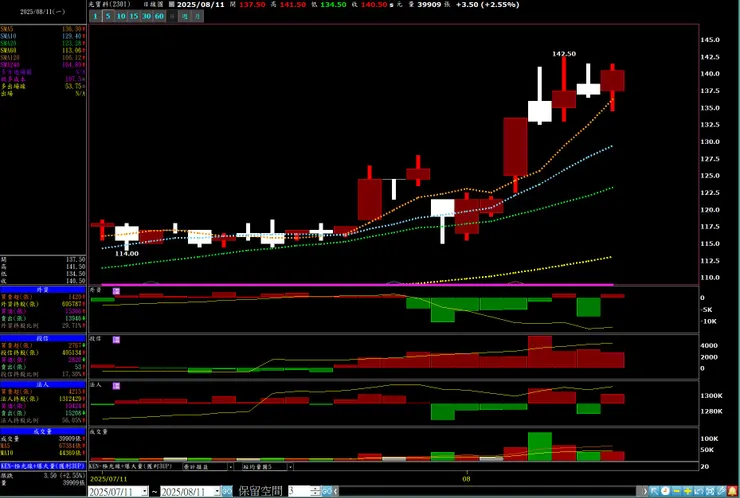Click the 2025/07/11 label on the time axis

click(x=109, y=479)
